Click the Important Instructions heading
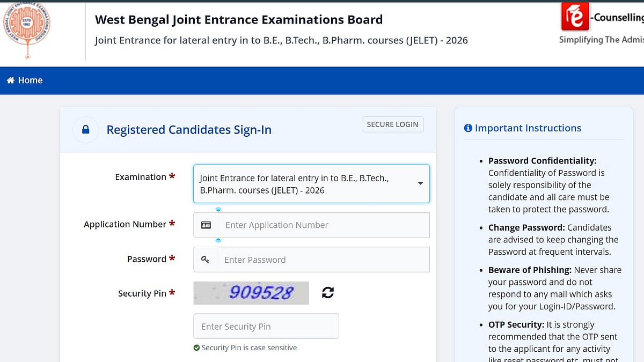The image size is (644, 362). (528, 128)
